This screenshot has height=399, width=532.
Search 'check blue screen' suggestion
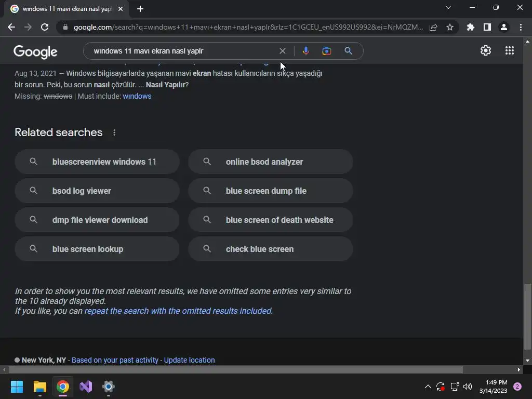coord(271,249)
